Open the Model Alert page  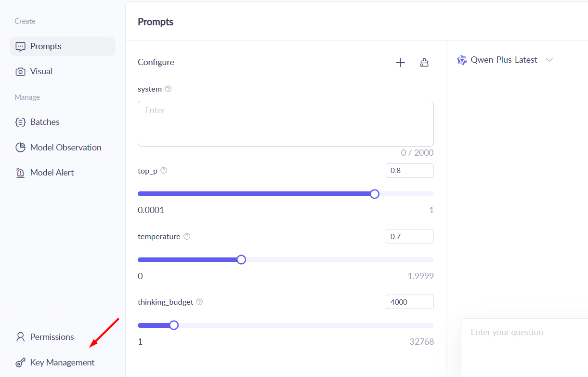(x=52, y=173)
